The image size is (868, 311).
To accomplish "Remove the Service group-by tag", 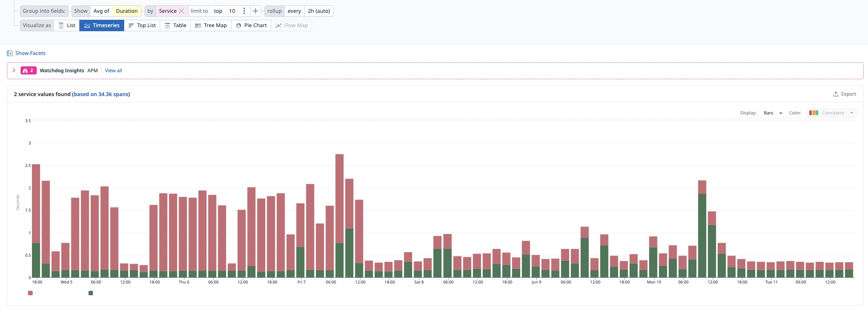I will 181,11.
